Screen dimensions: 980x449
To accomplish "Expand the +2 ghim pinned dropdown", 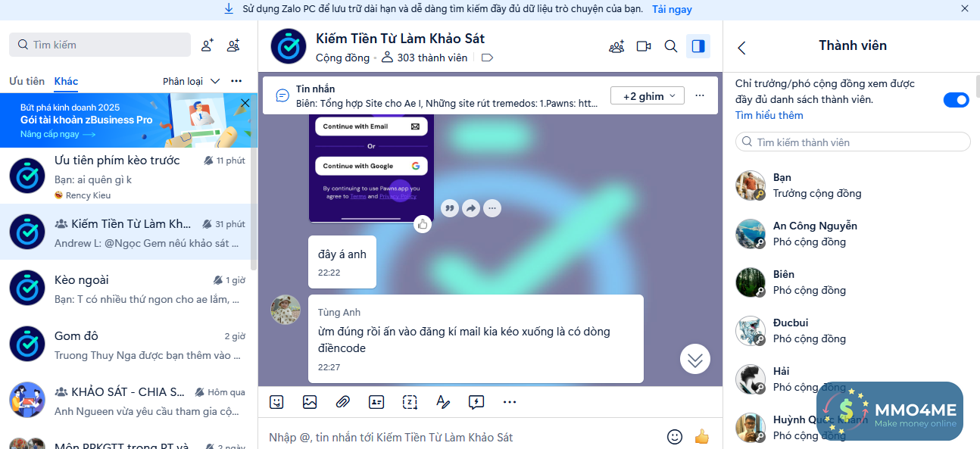I will coord(648,96).
